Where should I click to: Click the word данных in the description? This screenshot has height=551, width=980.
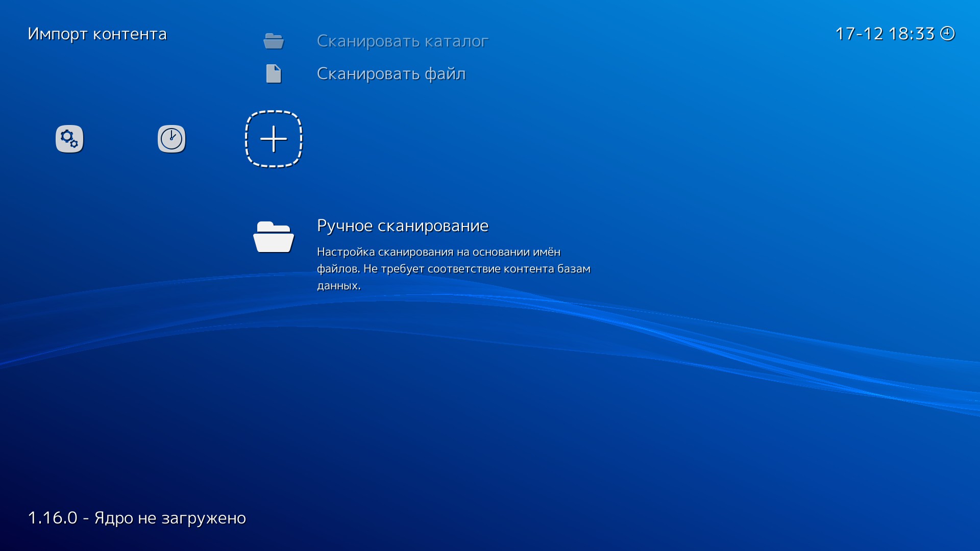338,286
